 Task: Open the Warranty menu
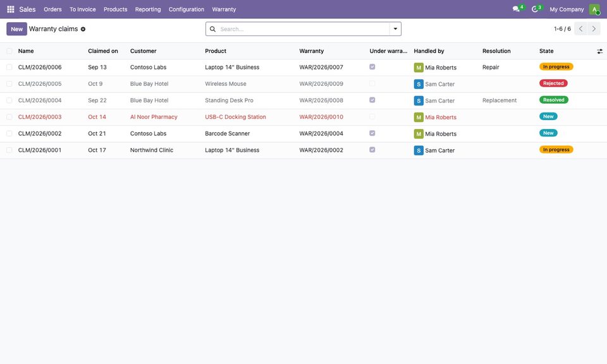point(224,9)
